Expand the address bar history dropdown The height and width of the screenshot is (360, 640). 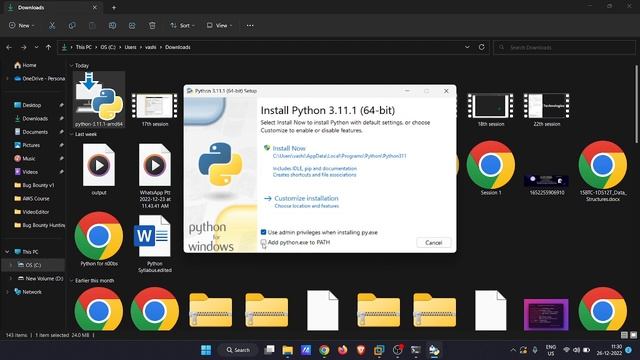point(467,47)
